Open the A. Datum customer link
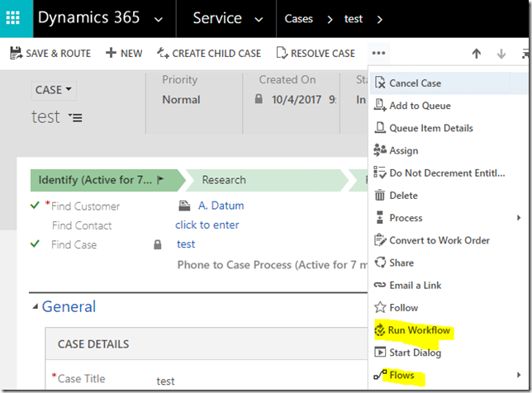 point(221,206)
